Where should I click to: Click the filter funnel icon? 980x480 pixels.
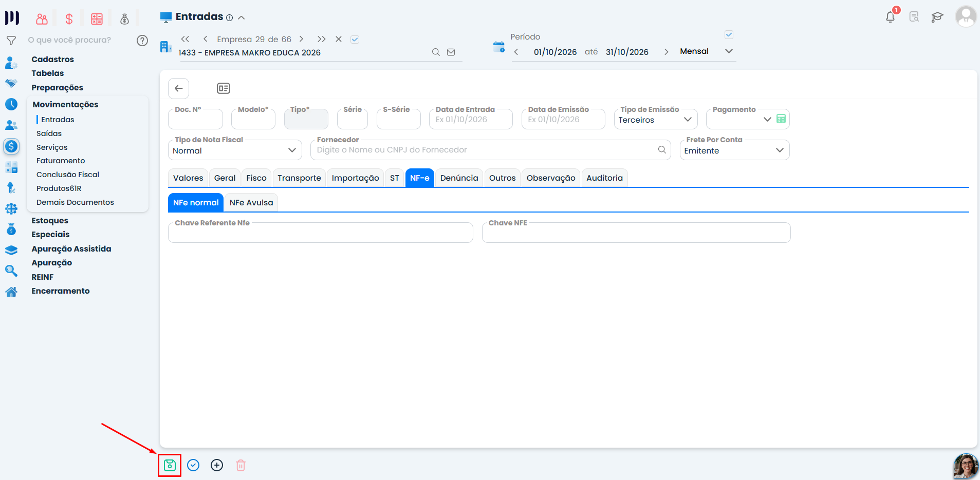pos(11,40)
